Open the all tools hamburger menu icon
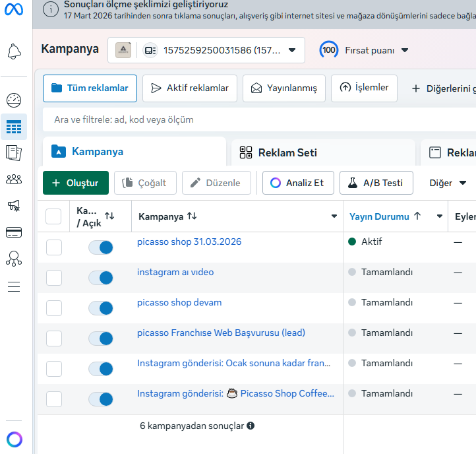476x454 pixels. [x=14, y=286]
